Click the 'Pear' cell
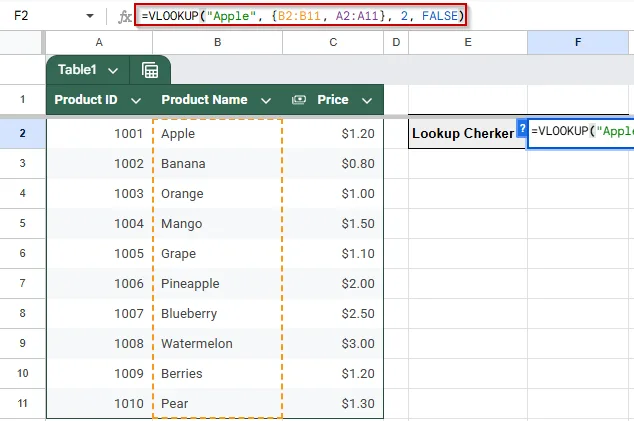 [x=218, y=403]
